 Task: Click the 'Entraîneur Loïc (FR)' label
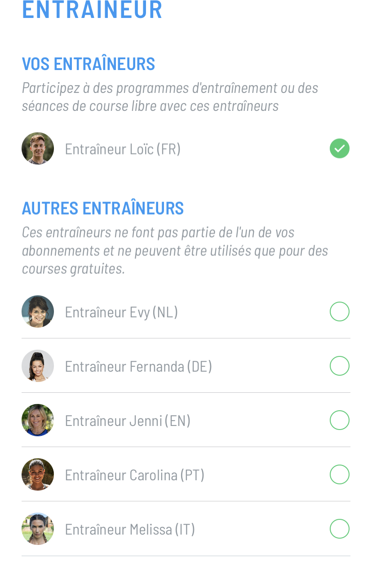(123, 149)
